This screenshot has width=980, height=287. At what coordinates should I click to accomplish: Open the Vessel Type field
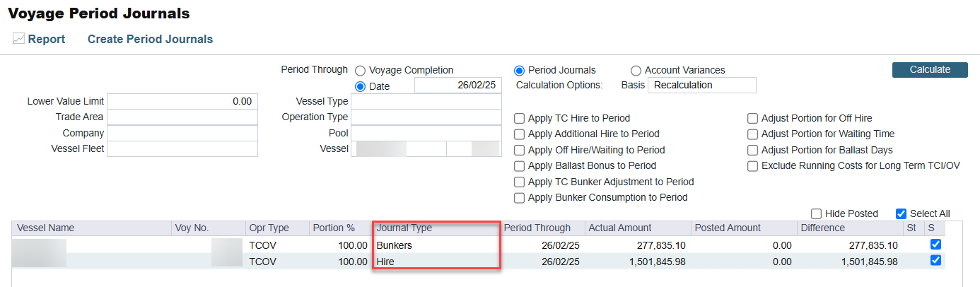[426, 102]
